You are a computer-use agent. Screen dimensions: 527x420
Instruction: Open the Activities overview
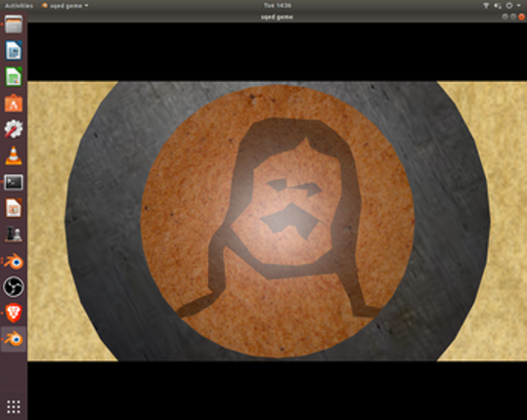(19, 5)
